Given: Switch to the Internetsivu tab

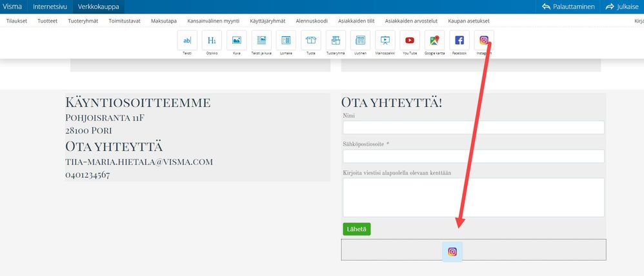Looking at the screenshot, I should [x=50, y=6].
